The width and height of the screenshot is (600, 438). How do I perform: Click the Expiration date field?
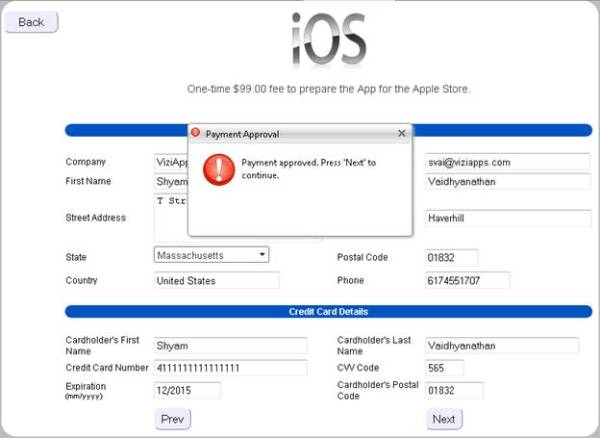[187, 391]
